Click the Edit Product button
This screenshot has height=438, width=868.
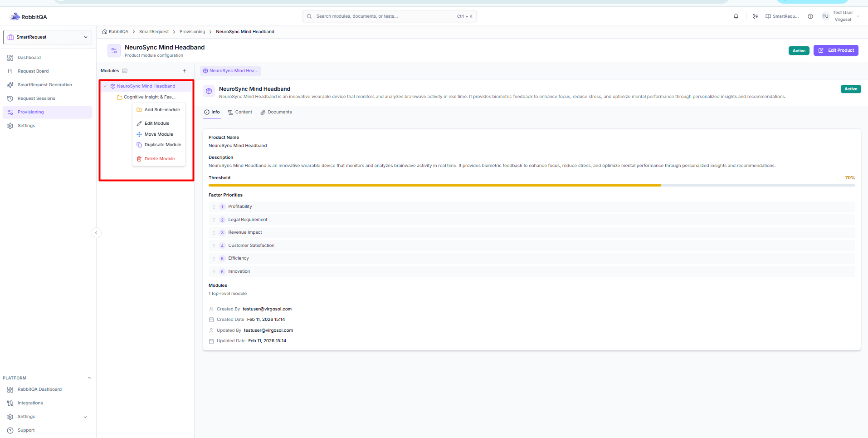[x=836, y=50]
